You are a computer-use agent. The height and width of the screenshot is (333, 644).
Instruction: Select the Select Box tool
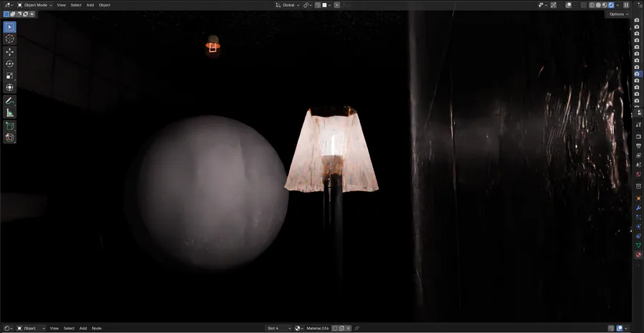10,26
